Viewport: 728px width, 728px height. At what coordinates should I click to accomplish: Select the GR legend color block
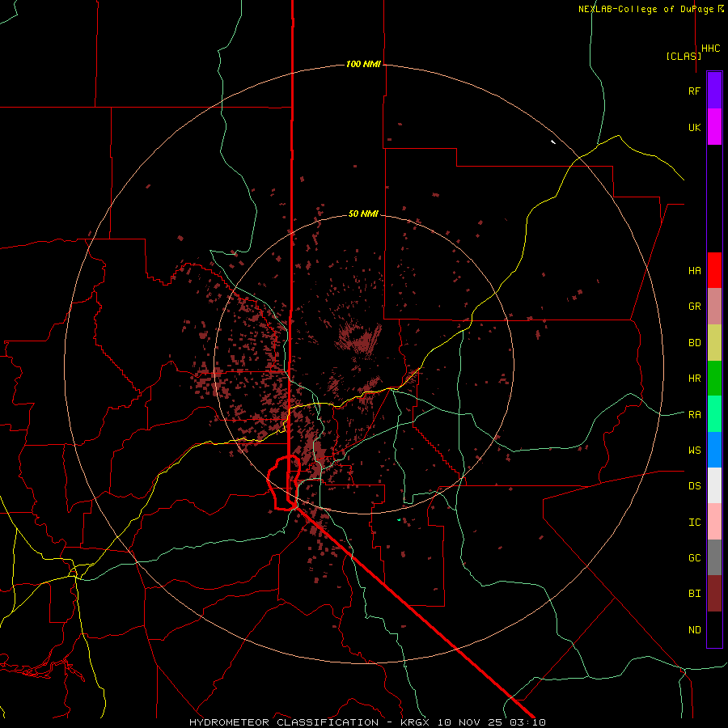(714, 307)
